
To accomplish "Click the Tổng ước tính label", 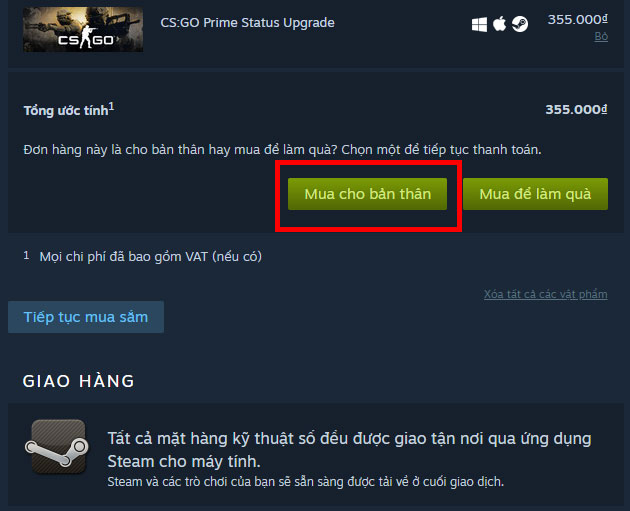I will coord(66,110).
